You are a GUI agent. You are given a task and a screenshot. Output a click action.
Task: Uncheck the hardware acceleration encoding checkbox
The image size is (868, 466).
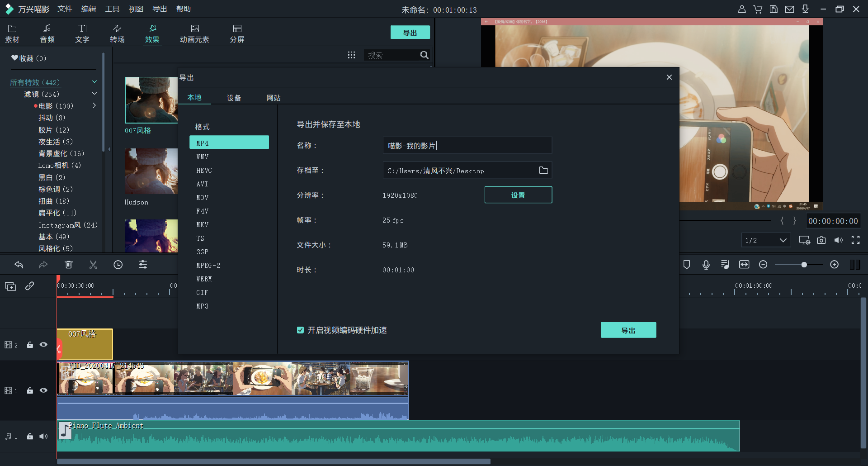(300, 330)
